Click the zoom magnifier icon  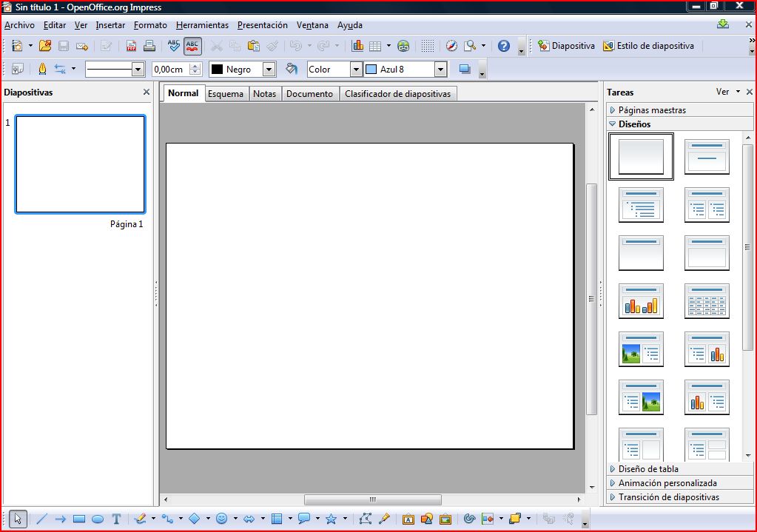pos(470,46)
